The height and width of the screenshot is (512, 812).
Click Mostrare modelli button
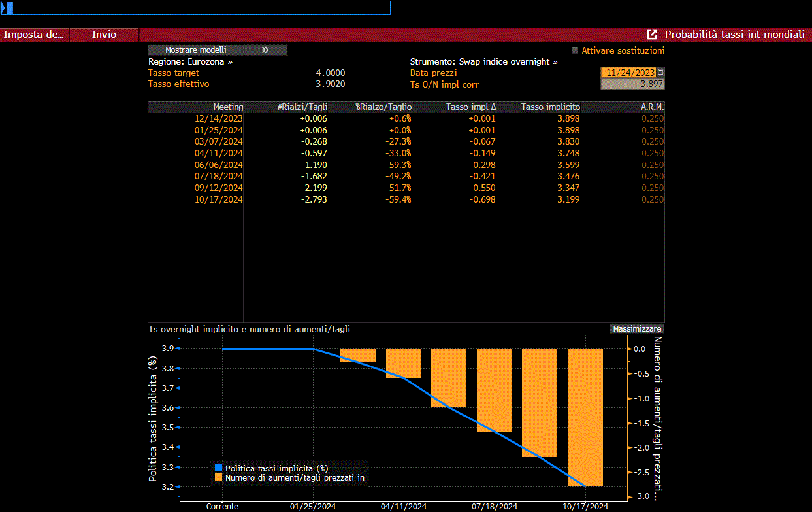click(x=196, y=50)
